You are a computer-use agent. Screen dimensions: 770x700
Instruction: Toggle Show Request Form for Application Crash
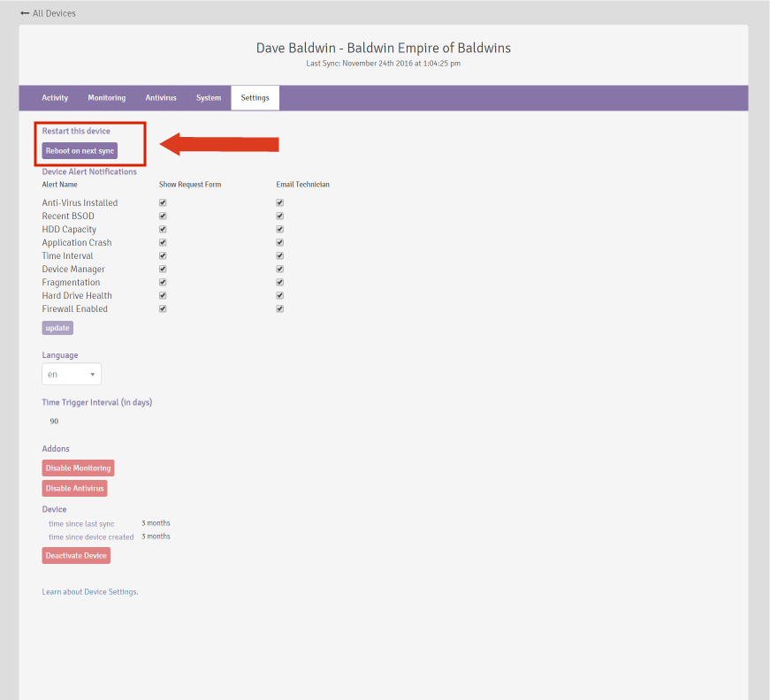(163, 242)
